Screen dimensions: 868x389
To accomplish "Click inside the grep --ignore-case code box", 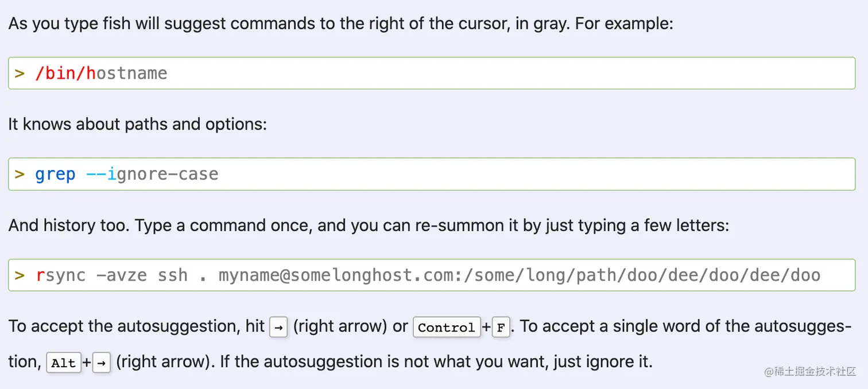I will pos(432,174).
